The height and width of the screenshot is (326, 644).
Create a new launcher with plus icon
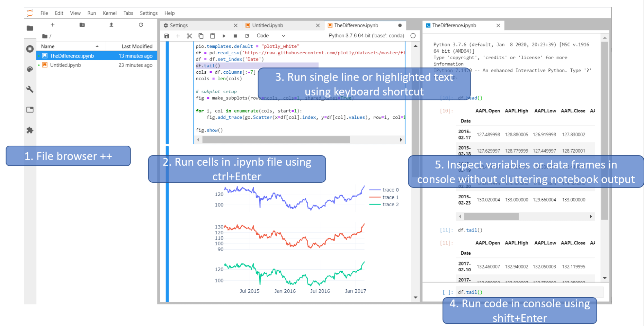click(x=53, y=25)
